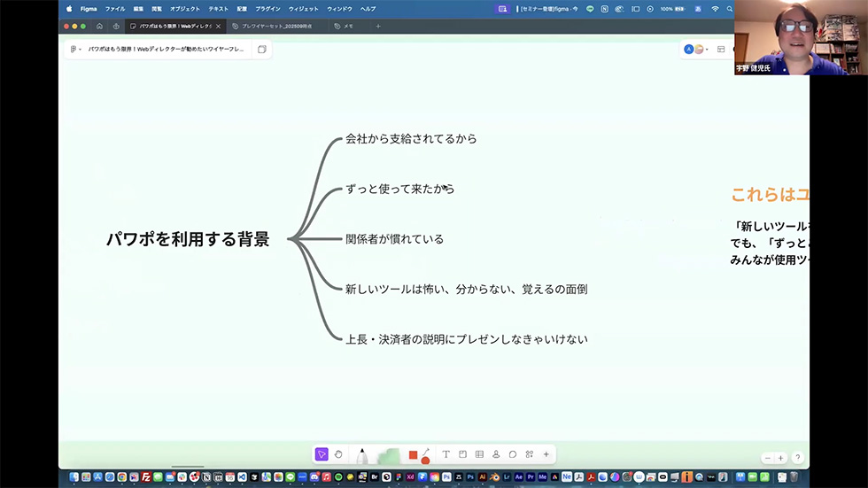Viewport: 868px width, 488px height.
Task: Open the help question mark button
Action: coord(797,458)
